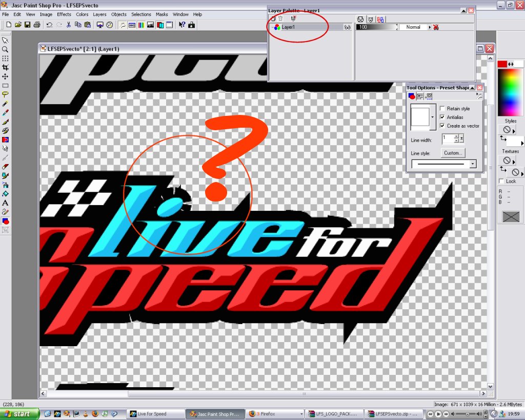Select the Color Replacer tool

pos(5,140)
